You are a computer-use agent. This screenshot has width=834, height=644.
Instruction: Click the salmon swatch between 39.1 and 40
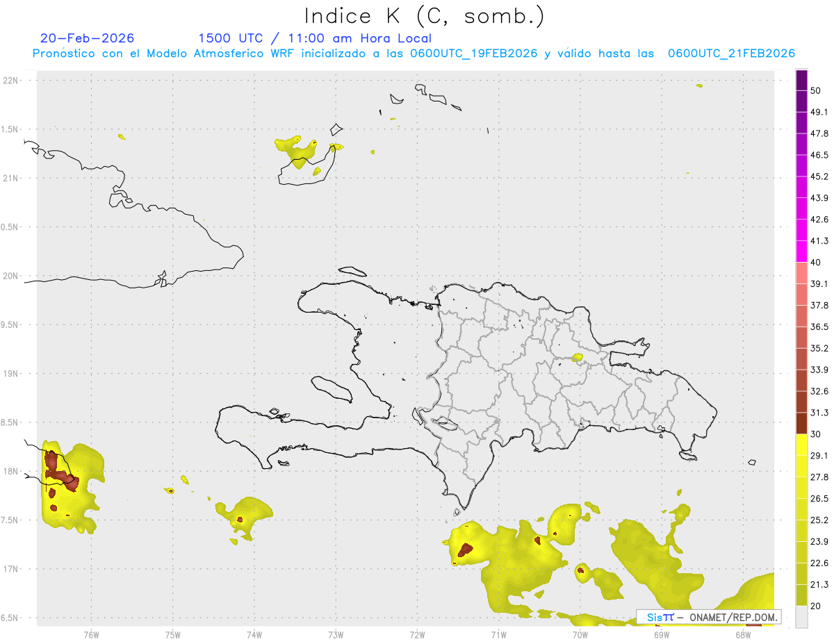(802, 273)
